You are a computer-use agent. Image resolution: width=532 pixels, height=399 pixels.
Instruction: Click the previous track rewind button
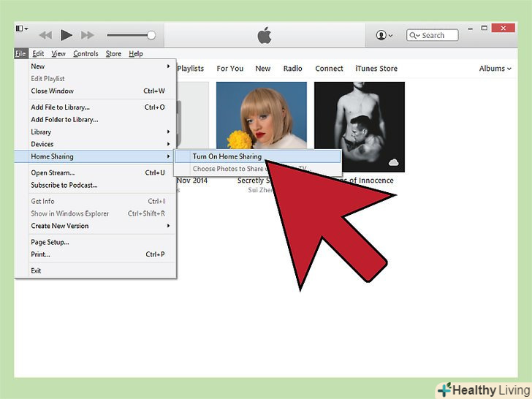[x=45, y=35]
